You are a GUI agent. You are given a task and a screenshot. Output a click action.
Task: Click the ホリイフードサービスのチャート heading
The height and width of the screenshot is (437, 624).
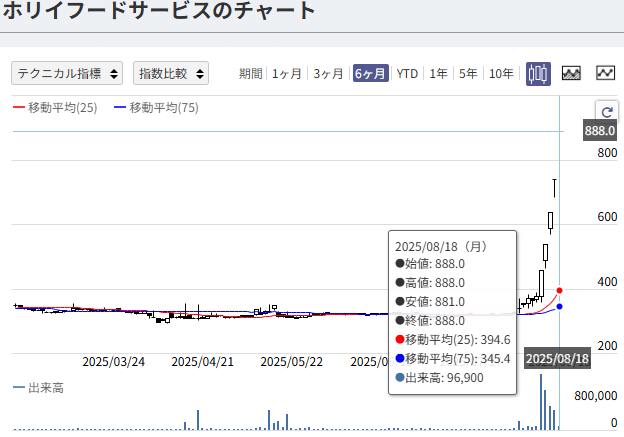point(159,11)
